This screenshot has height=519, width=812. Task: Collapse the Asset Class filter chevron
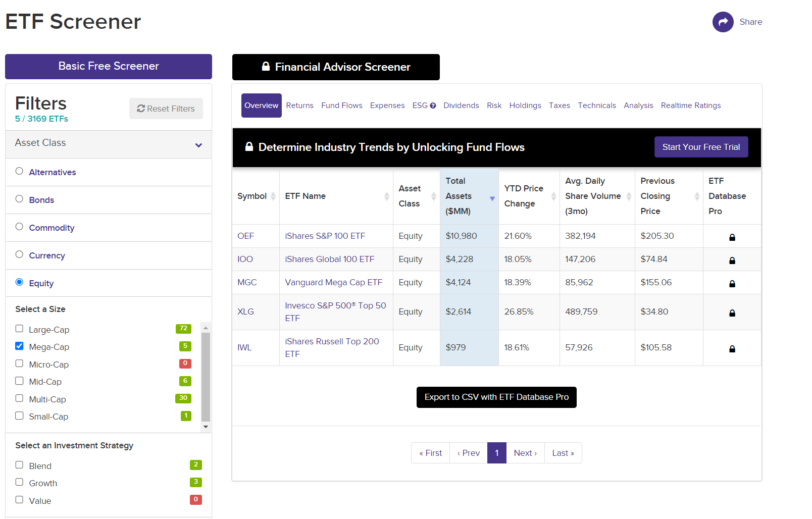pyautogui.click(x=198, y=145)
